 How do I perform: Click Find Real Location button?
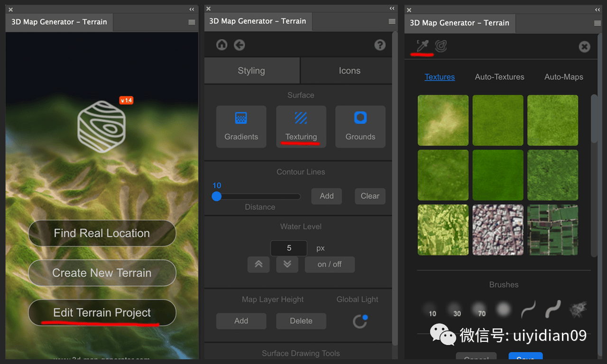coord(102,233)
